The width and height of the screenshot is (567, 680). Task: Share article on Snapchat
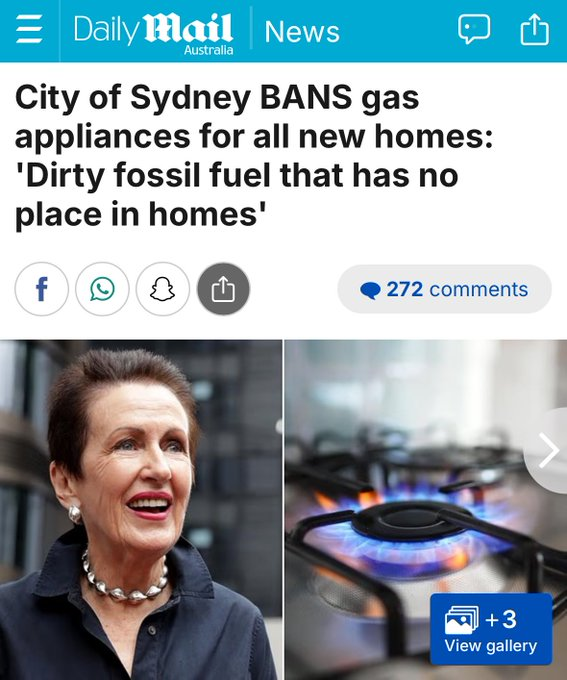pos(163,289)
